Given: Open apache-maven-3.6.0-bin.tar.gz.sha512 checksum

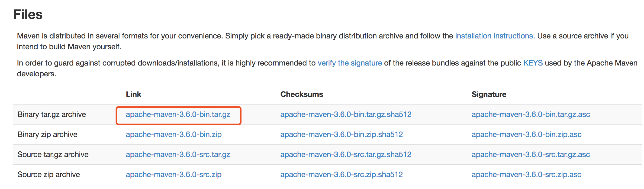Looking at the screenshot, I should coord(346,115).
